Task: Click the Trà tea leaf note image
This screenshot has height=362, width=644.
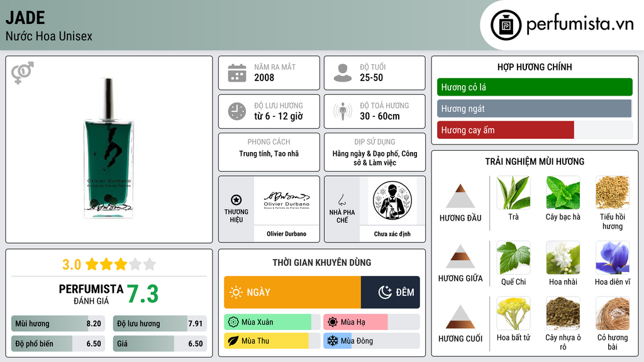Action: click(513, 193)
